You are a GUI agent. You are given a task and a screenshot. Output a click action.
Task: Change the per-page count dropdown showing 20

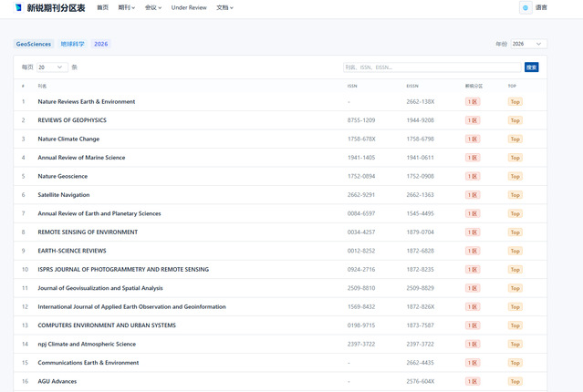pyautogui.click(x=52, y=67)
